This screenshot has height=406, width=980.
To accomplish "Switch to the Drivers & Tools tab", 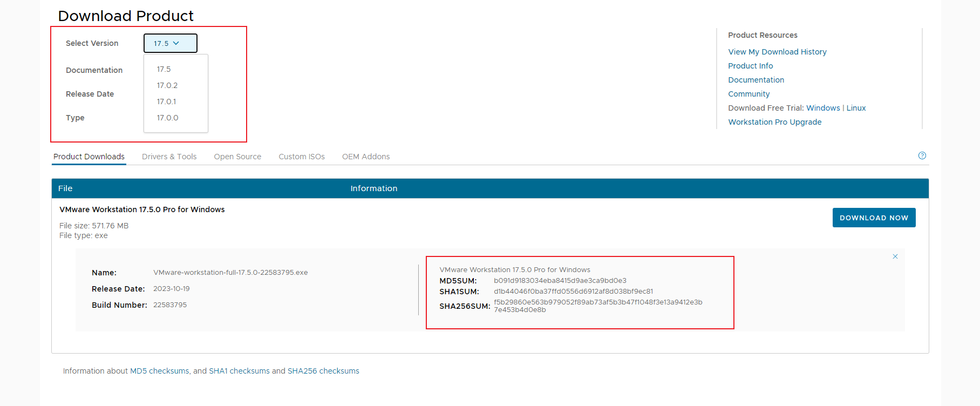I will click(169, 157).
